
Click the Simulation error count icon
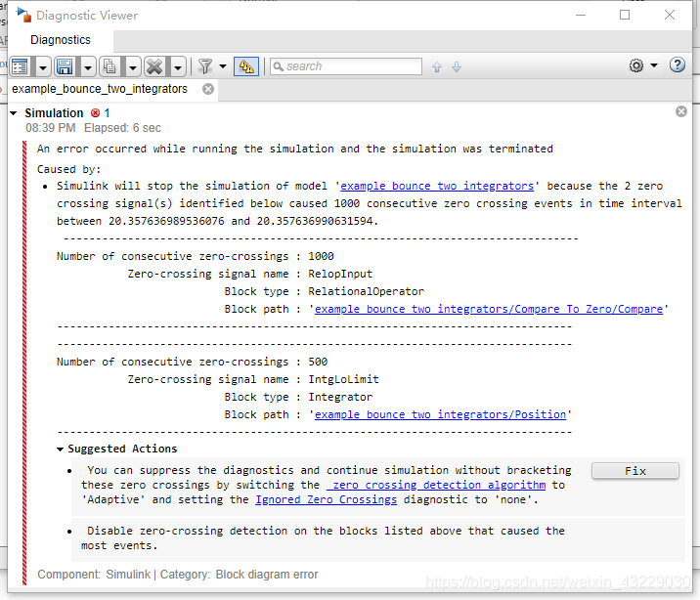click(95, 112)
